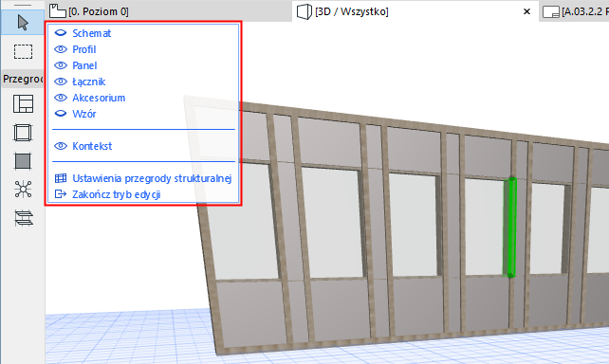Toggle visibility of Łącznik
Screen dimensions: 609x364
pos(61,82)
